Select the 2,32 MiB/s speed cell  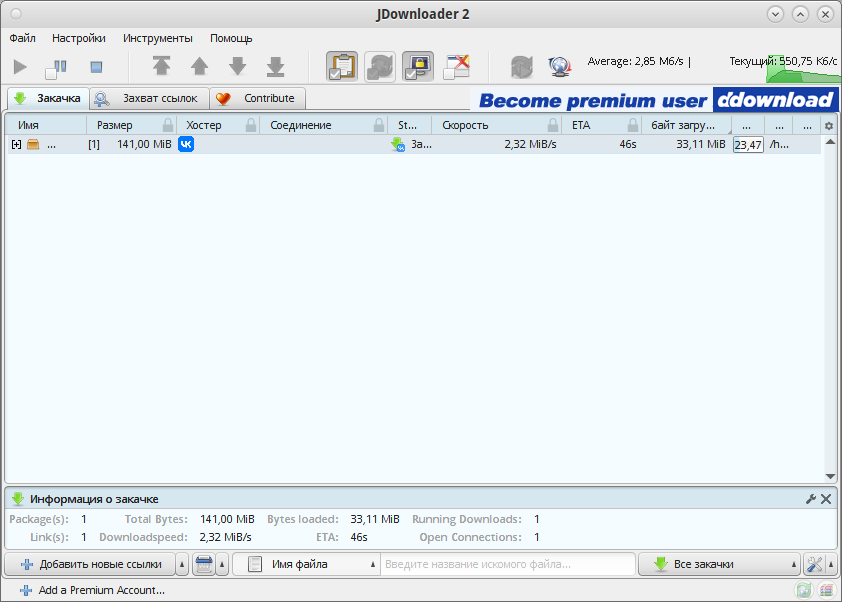click(531, 144)
